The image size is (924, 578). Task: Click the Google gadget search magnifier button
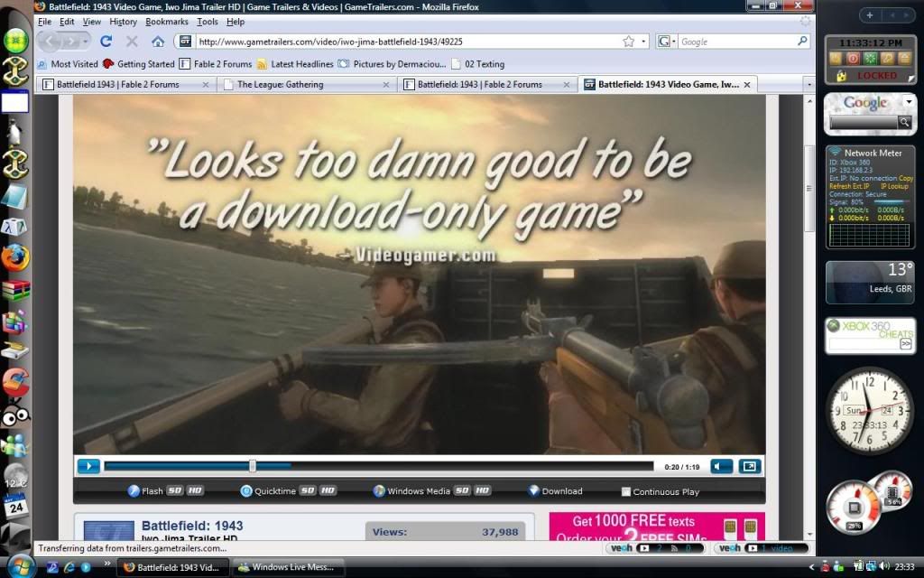pos(904,122)
